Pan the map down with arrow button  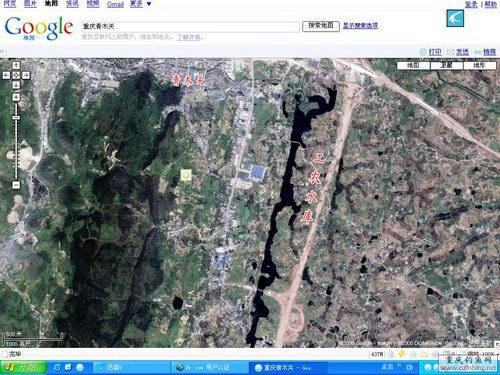coord(16,85)
